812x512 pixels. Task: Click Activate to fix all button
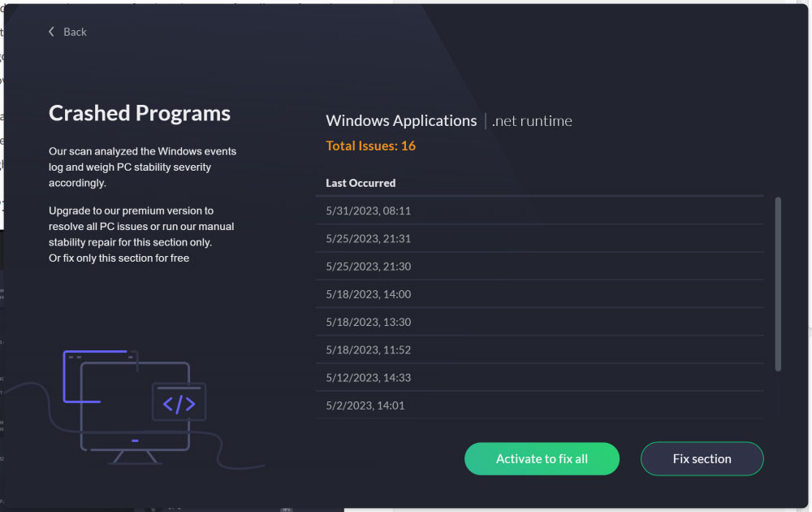[542, 458]
